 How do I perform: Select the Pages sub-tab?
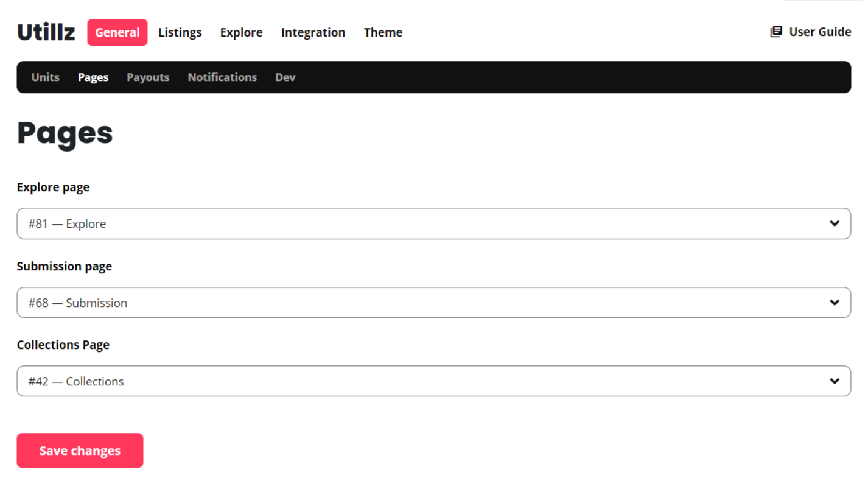[x=93, y=77]
